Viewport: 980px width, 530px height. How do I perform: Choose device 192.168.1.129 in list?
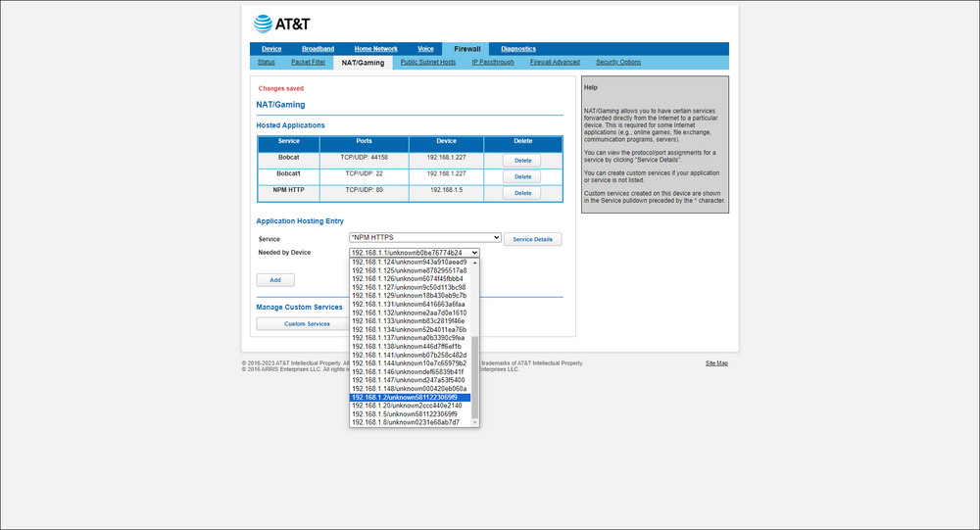pyautogui.click(x=410, y=296)
